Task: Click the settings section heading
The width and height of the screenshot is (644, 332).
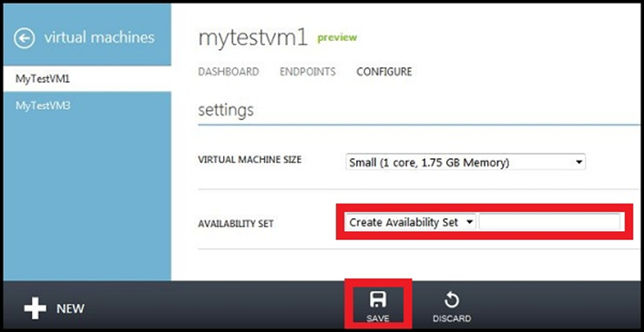Action: [x=226, y=110]
